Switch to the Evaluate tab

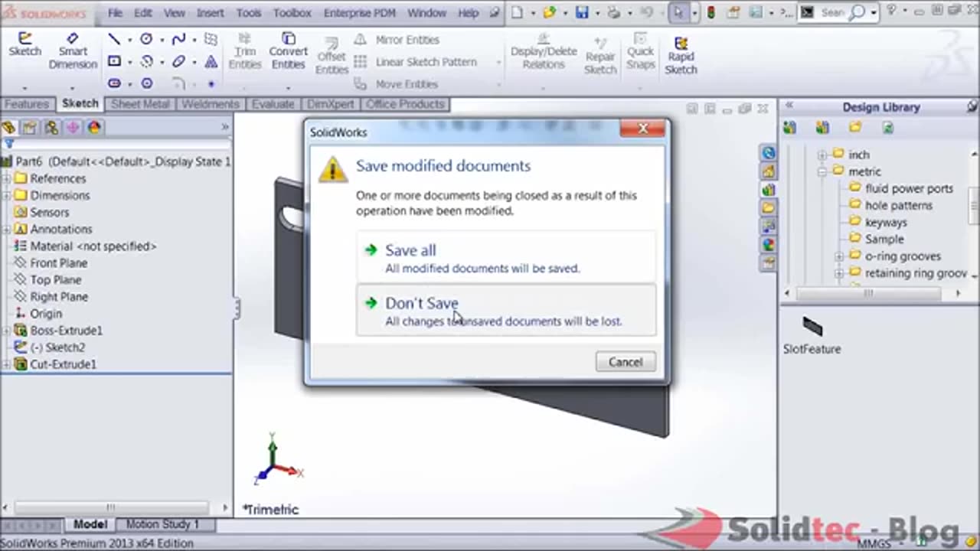pyautogui.click(x=273, y=104)
